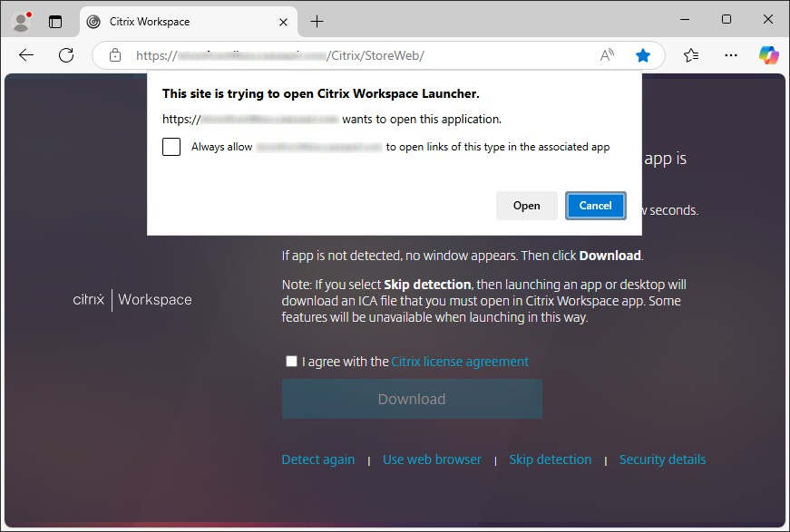Image resolution: width=790 pixels, height=532 pixels.
Task: Click the Download button
Action: point(412,399)
